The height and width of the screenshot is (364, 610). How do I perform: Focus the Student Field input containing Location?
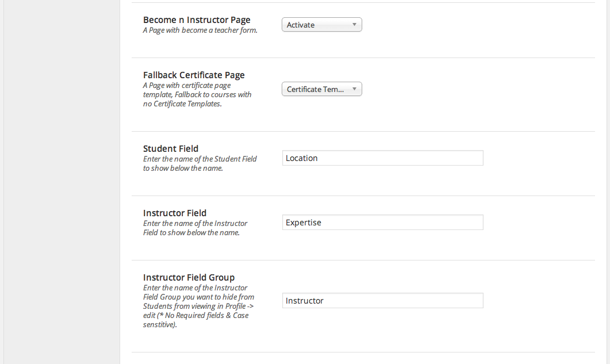coord(383,158)
